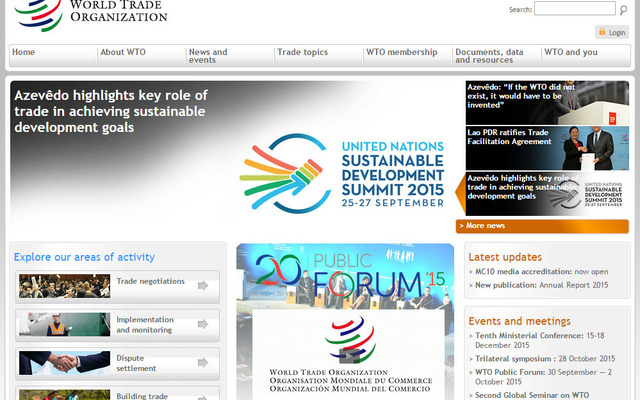The height and width of the screenshot is (400, 640).
Task: Open the Dispute settlement activity link
Action: click(118, 363)
